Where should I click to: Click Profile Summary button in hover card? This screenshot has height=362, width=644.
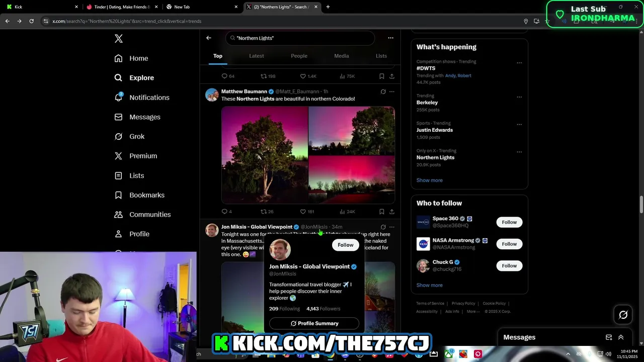[x=314, y=323]
